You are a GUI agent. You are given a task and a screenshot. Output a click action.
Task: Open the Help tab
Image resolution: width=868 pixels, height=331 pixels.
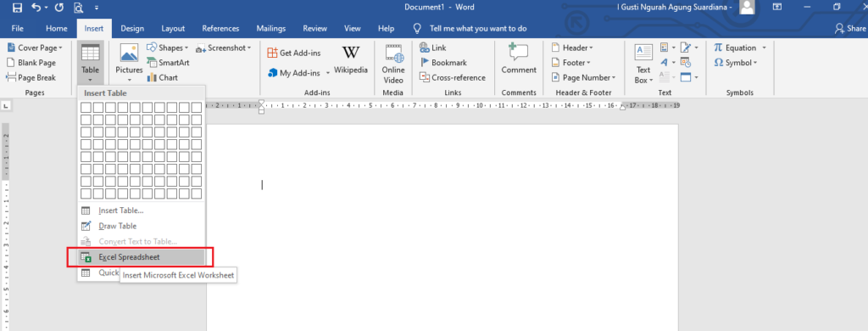click(x=386, y=28)
